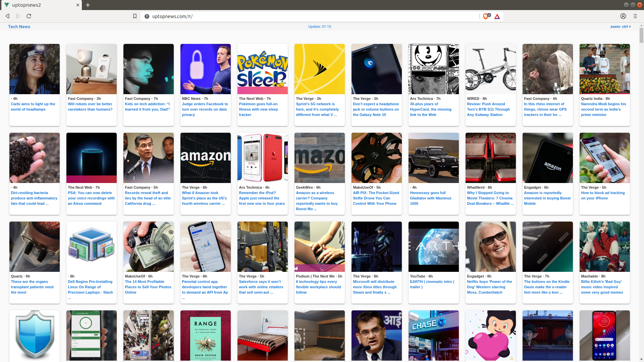Open Pokémon goes full-on fitness article
Viewport: 644px width, 362px height.
[258, 109]
